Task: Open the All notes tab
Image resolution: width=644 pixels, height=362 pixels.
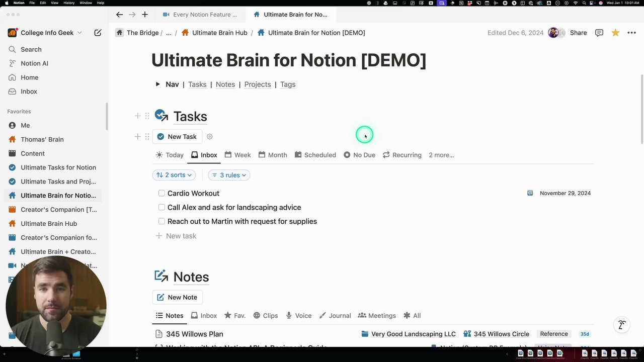Action: 412,316
